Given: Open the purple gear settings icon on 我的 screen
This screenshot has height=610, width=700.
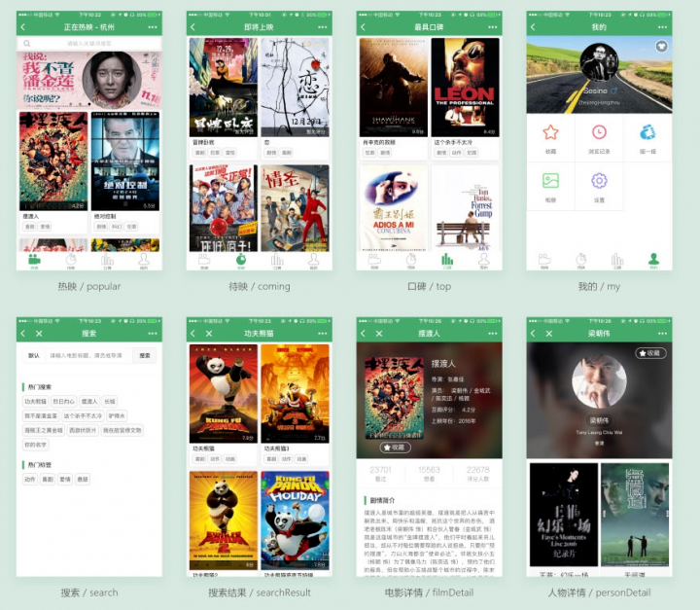Looking at the screenshot, I should point(599,181).
